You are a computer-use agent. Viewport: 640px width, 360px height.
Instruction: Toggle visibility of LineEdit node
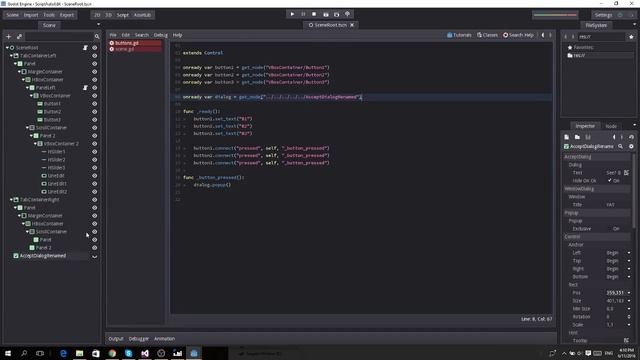point(95,176)
